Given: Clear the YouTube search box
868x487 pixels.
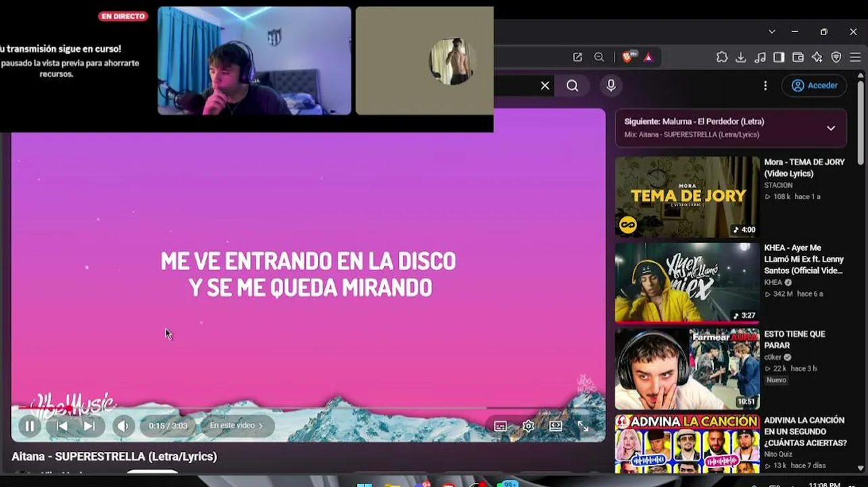Looking at the screenshot, I should 545,85.
